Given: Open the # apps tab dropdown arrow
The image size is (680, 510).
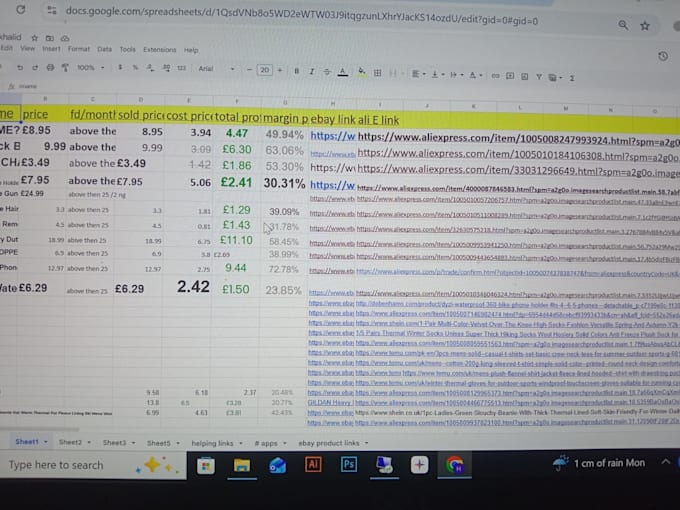Looking at the screenshot, I should coord(285,443).
